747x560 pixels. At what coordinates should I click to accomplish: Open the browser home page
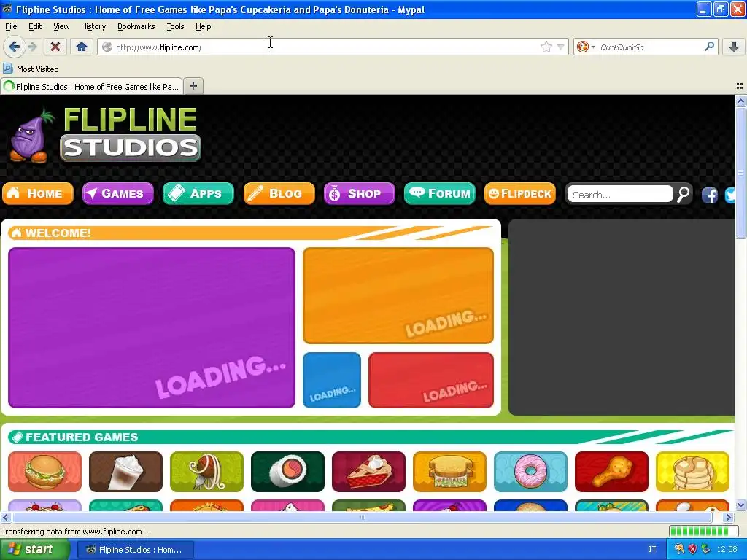(x=82, y=47)
